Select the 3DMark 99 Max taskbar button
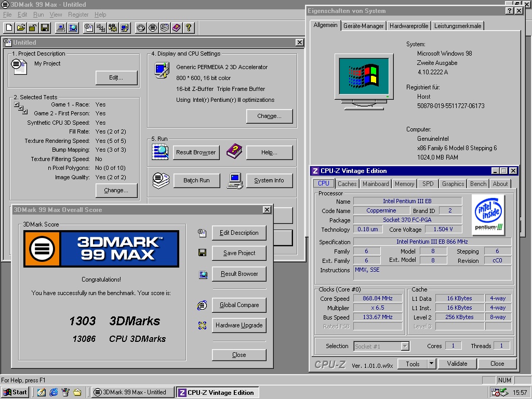Viewport: 532px width, 399px height. pos(133,393)
